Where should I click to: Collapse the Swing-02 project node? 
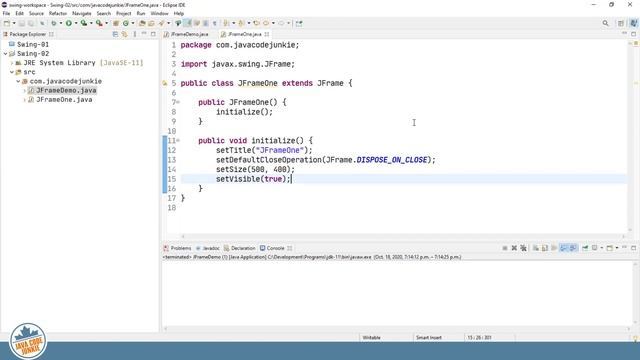5,53
